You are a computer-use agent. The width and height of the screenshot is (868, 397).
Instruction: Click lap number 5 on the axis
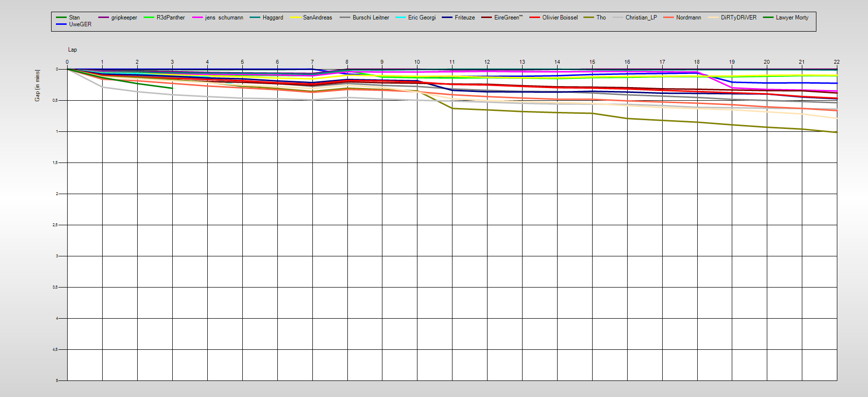click(242, 62)
